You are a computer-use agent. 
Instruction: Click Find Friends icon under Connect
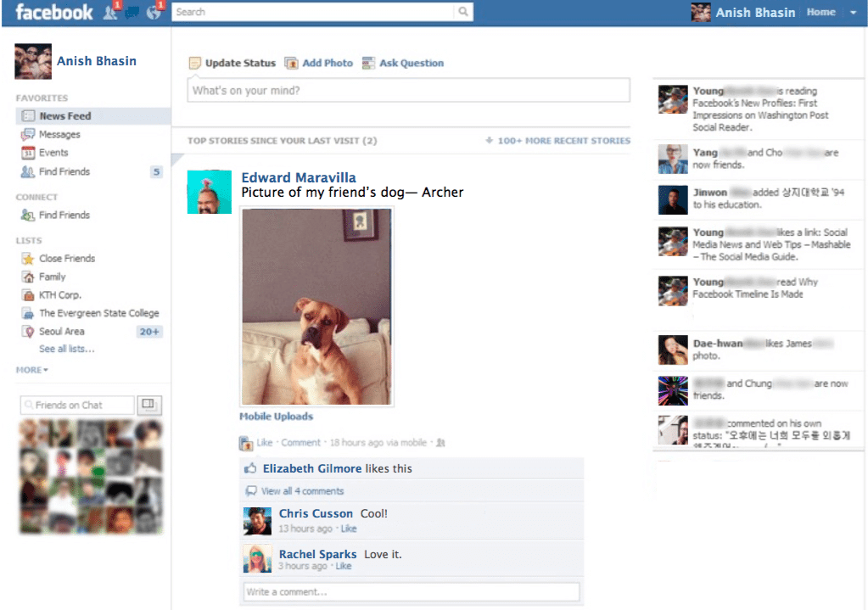pyautogui.click(x=28, y=215)
